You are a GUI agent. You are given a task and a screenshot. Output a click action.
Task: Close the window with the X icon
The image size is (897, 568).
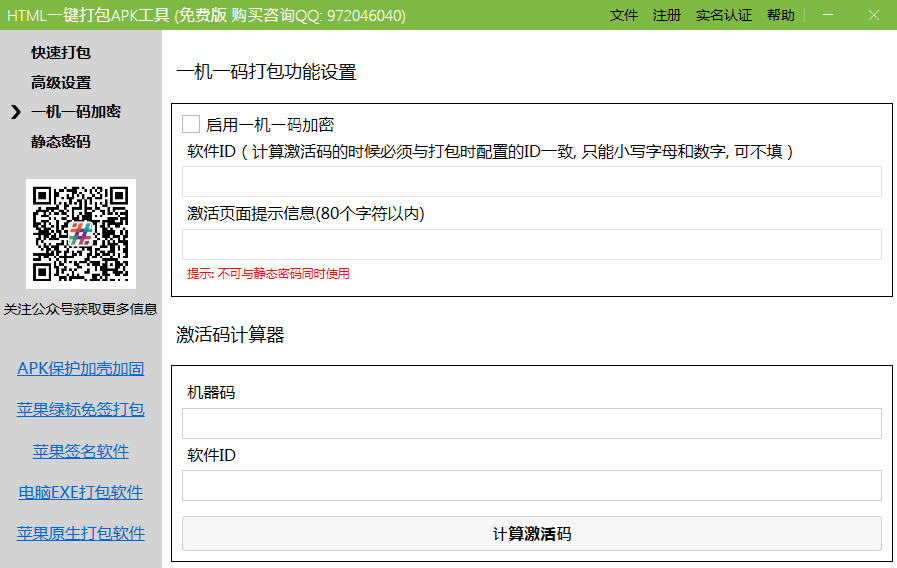(873, 15)
